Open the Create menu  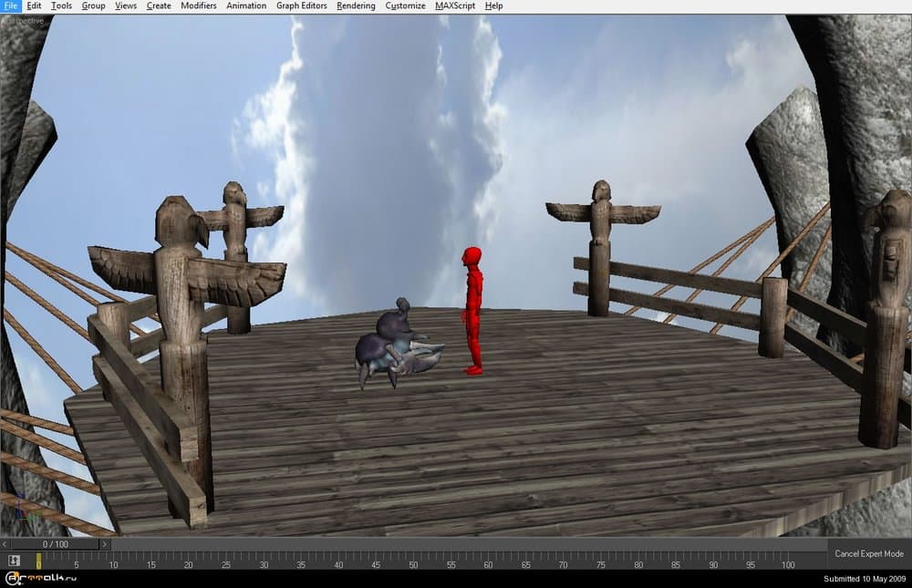[159, 5]
